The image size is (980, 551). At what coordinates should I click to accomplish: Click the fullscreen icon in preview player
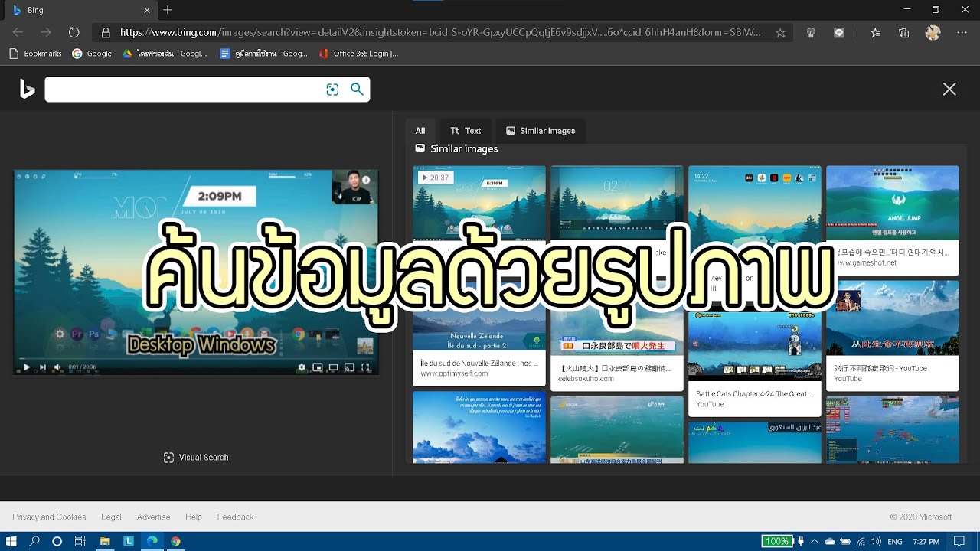(365, 367)
